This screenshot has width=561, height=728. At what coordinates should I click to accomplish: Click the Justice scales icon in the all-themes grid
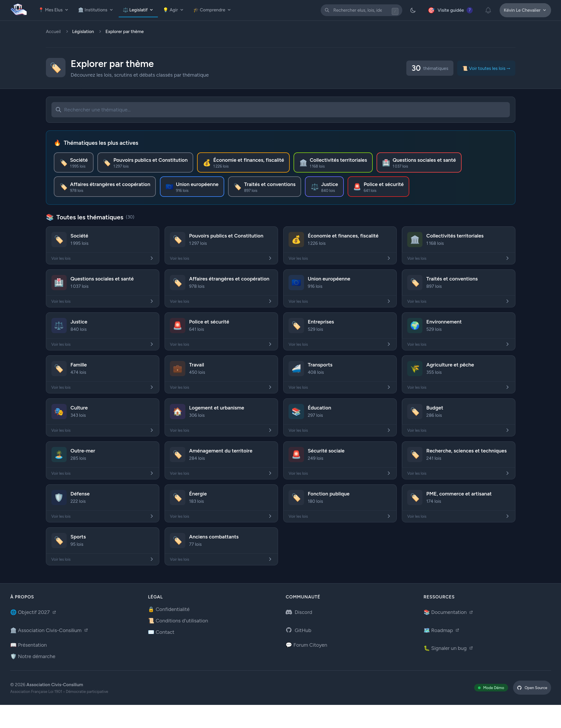click(59, 326)
